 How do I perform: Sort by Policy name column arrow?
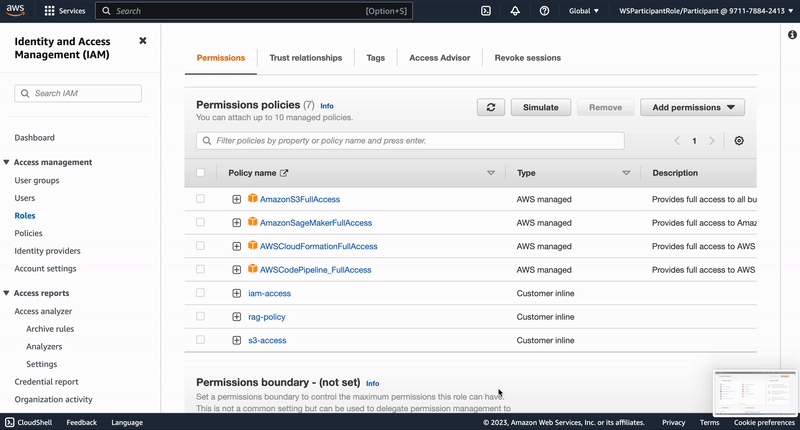491,173
